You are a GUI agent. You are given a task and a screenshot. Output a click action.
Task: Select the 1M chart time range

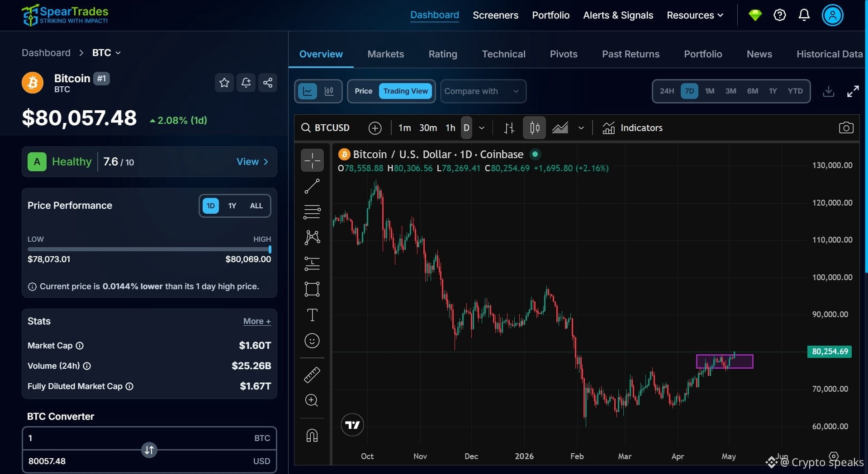tap(709, 91)
